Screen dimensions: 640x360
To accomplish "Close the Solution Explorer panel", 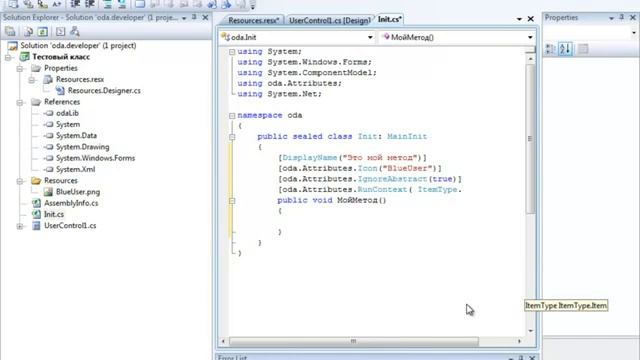I will [205, 18].
